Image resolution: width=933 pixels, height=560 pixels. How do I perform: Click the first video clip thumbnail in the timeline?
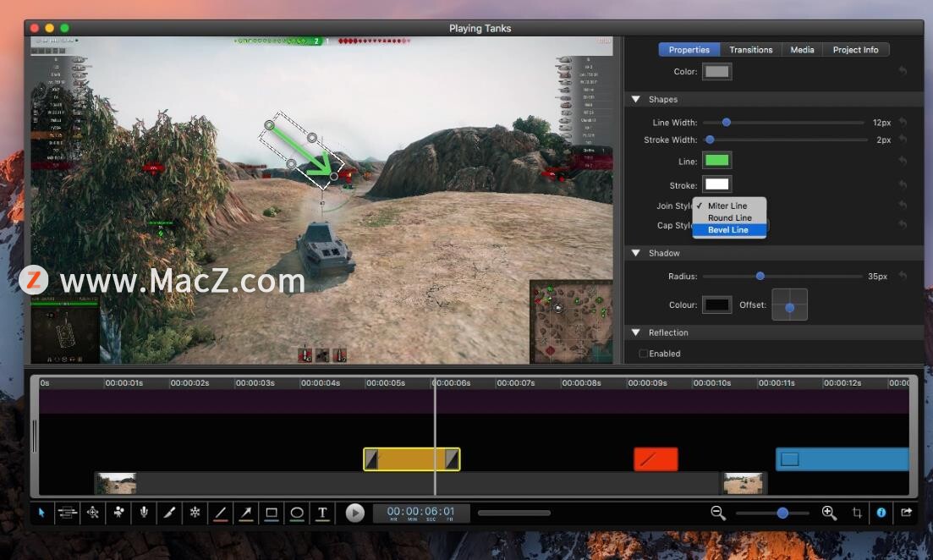tap(117, 483)
